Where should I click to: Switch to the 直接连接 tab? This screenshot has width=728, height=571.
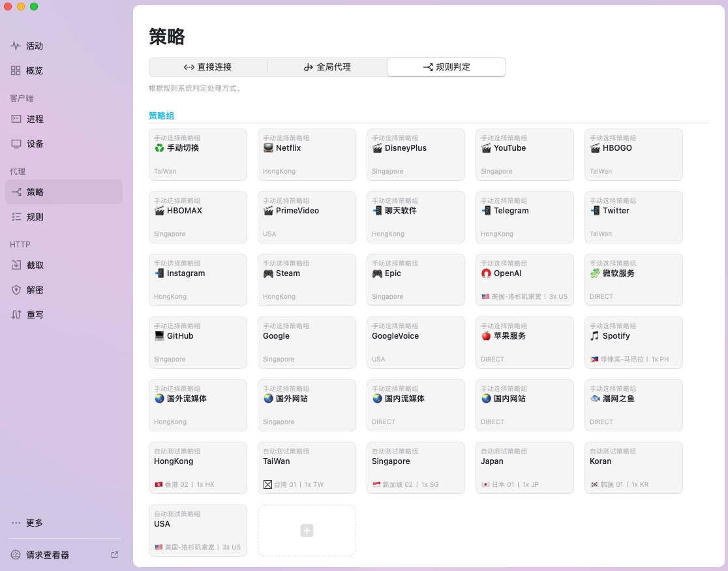point(207,67)
